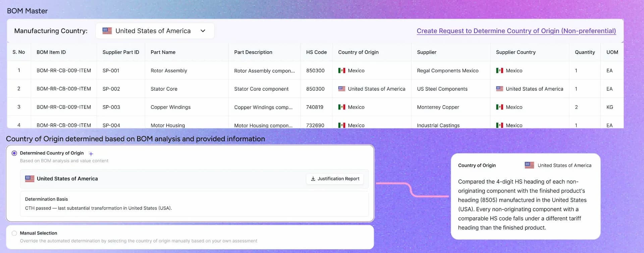The image size is (644, 253).
Task: Click the HS Code column header
Action: point(316,52)
